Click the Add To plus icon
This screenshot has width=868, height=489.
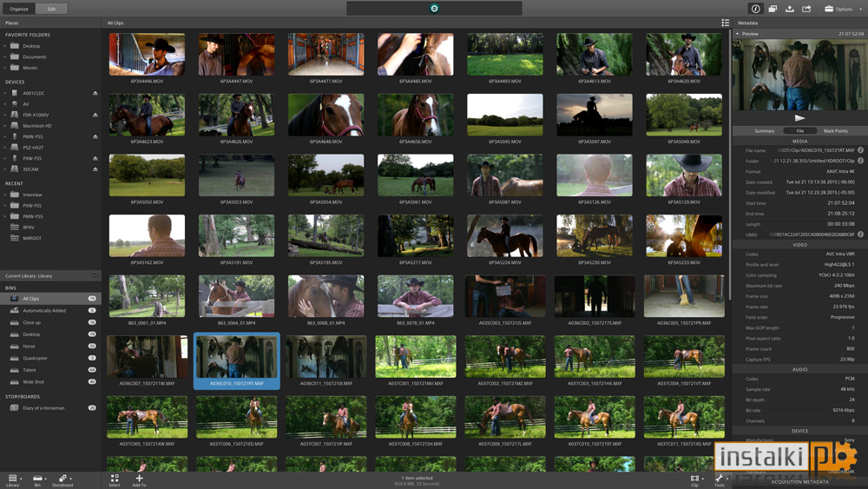(x=139, y=478)
